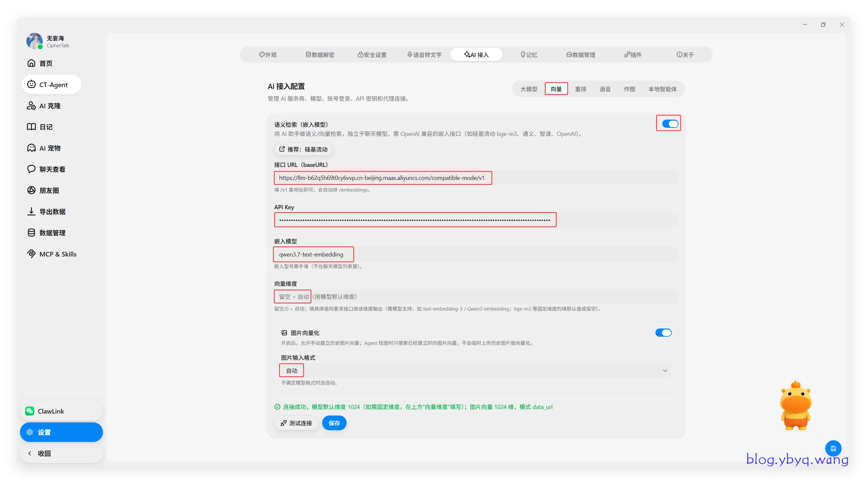Open MCP & Skills page
Screen dimensions: 868x483
click(51, 254)
